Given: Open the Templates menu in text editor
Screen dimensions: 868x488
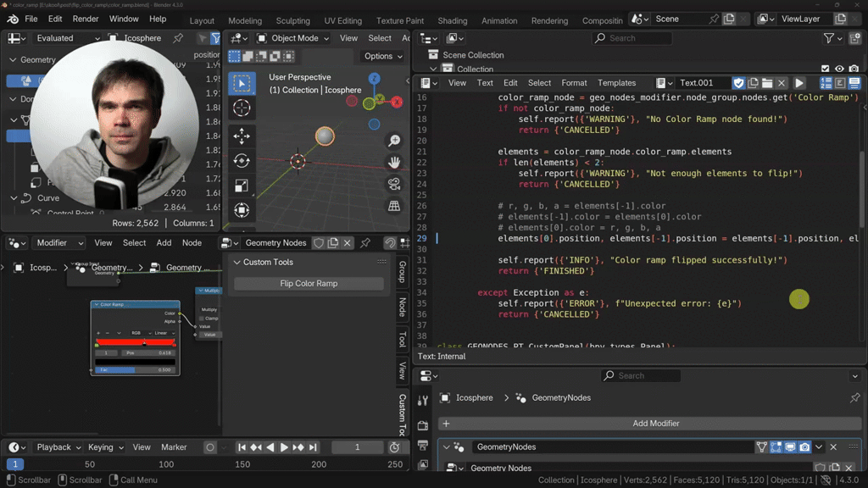Looking at the screenshot, I should pos(616,83).
